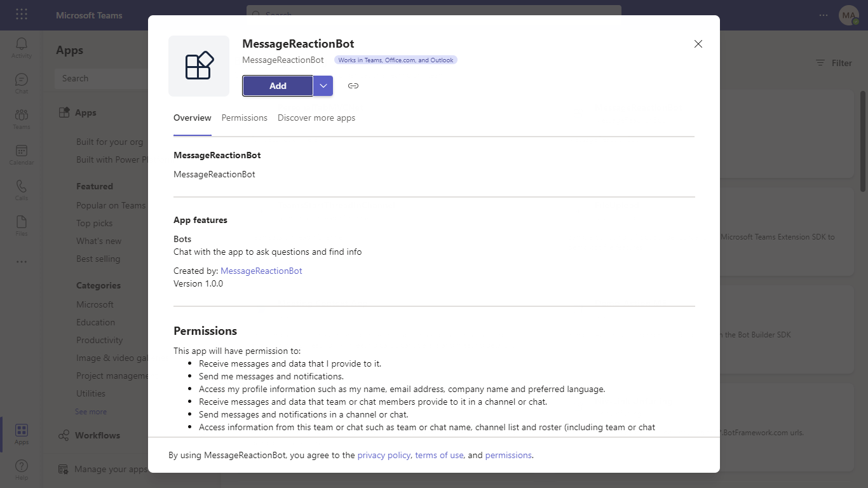Open the privacy policy link

click(x=384, y=455)
